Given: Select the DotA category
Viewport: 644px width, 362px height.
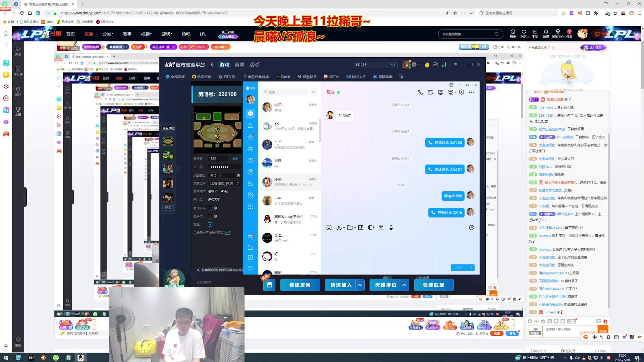Looking at the screenshot, I should (283, 77).
